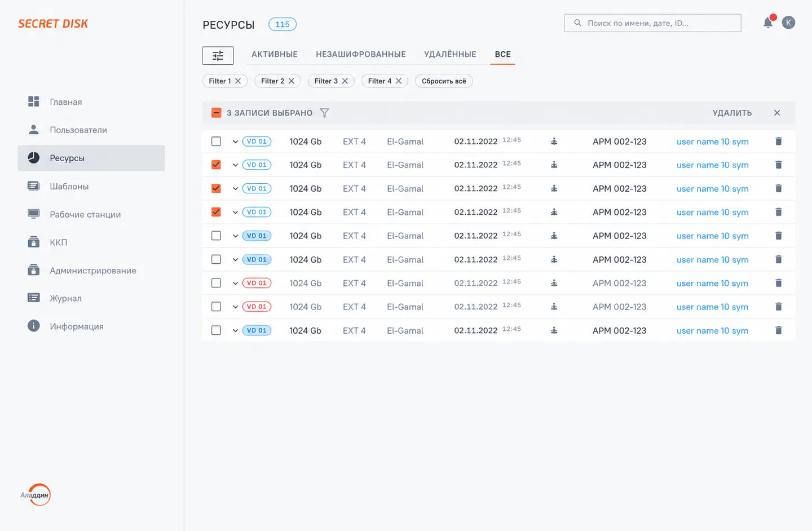Screen dimensions: 812x531
Task: Close the selection bar with the X
Action: pyautogui.click(x=777, y=113)
